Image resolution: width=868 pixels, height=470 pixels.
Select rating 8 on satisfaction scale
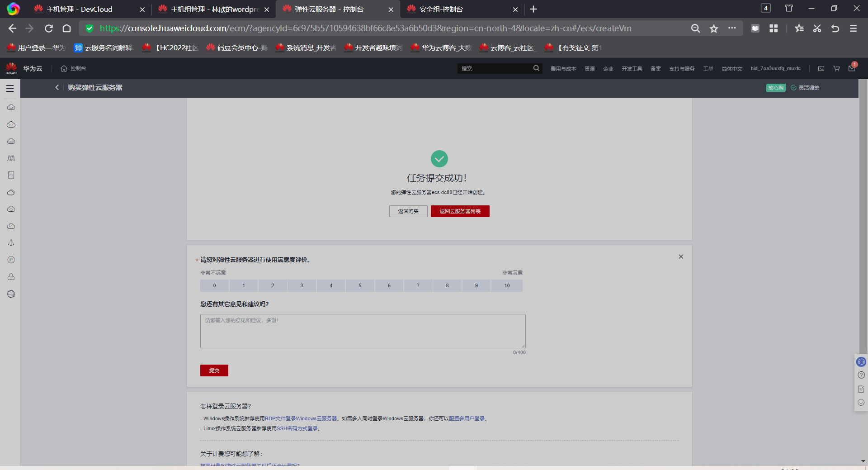click(447, 285)
